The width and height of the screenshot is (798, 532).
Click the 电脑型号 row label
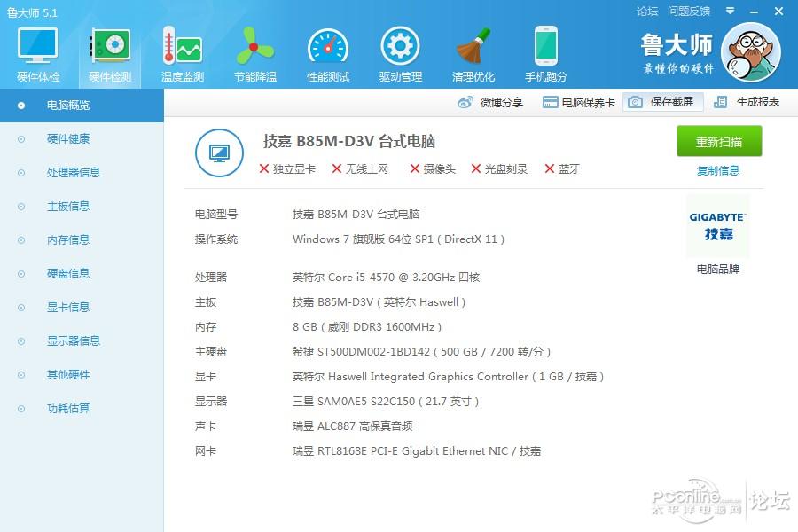click(x=216, y=215)
